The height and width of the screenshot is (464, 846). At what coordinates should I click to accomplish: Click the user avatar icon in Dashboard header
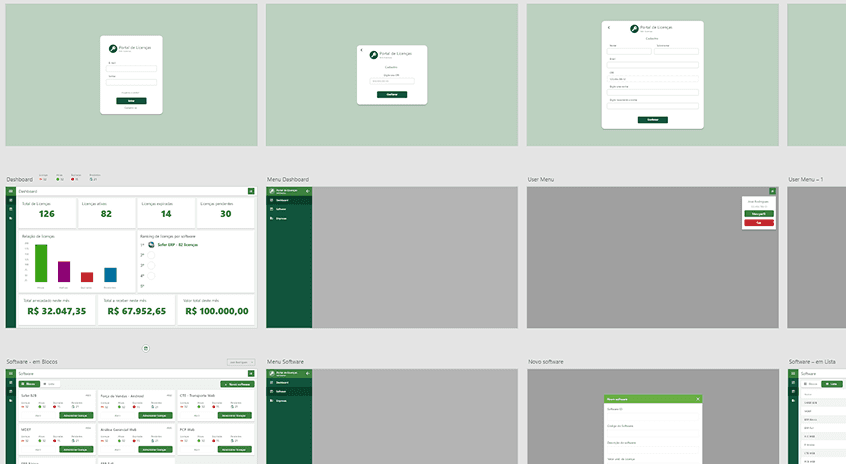click(x=249, y=191)
